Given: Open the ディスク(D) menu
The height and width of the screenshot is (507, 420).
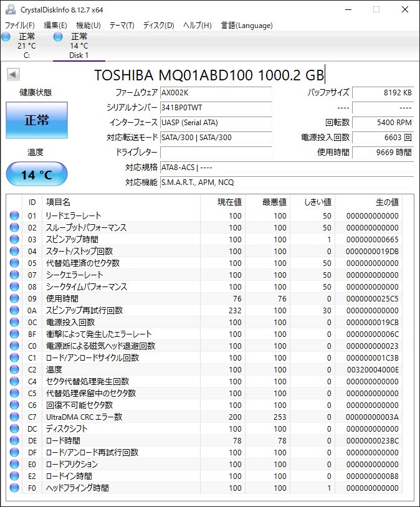Looking at the screenshot, I should (158, 25).
